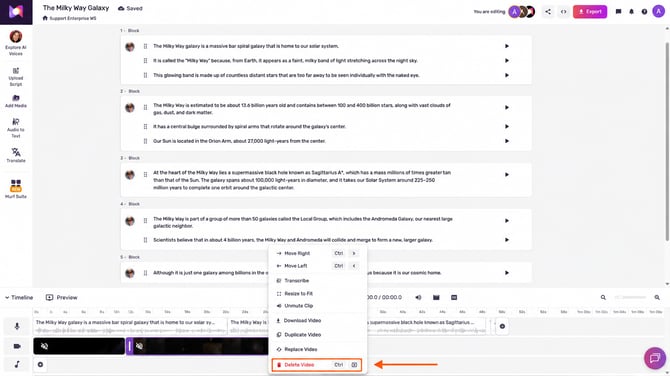Click the captions icon in timeline toolbar
670x376 pixels.
tap(454, 297)
